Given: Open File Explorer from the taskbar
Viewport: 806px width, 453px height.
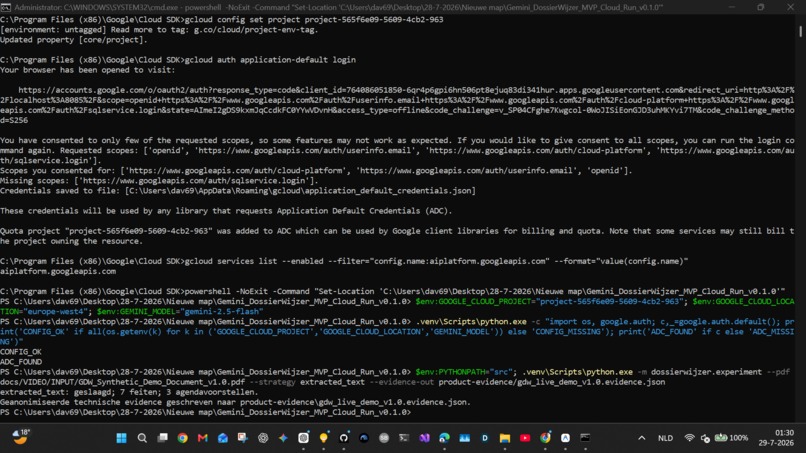Looking at the screenshot, I should coord(505,438).
